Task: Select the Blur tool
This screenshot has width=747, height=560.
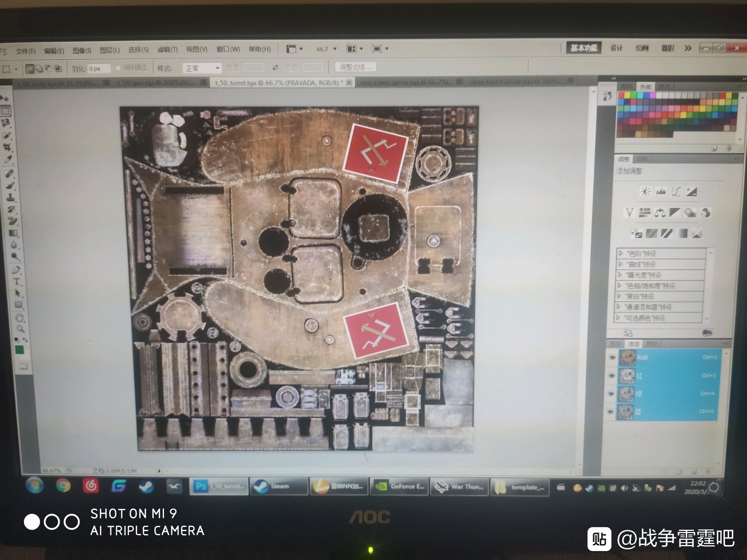Action: pyautogui.click(x=14, y=245)
